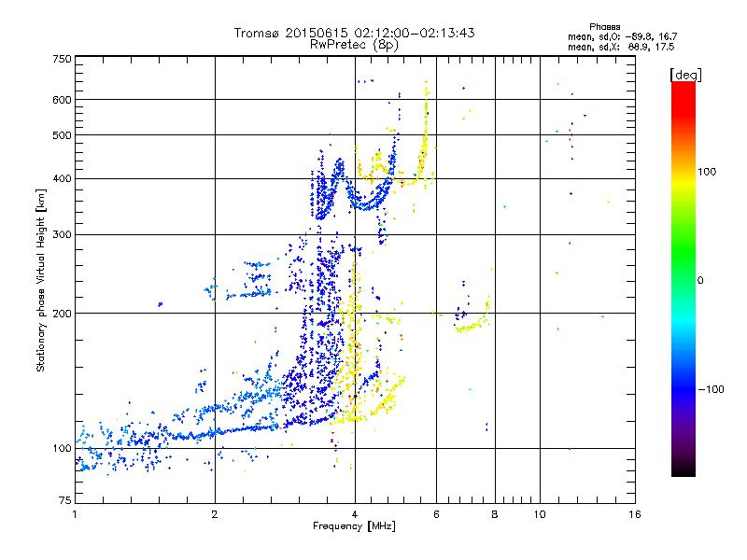Click the colorbar tick label '-100'
The width and height of the screenshot is (747, 560).
point(712,389)
